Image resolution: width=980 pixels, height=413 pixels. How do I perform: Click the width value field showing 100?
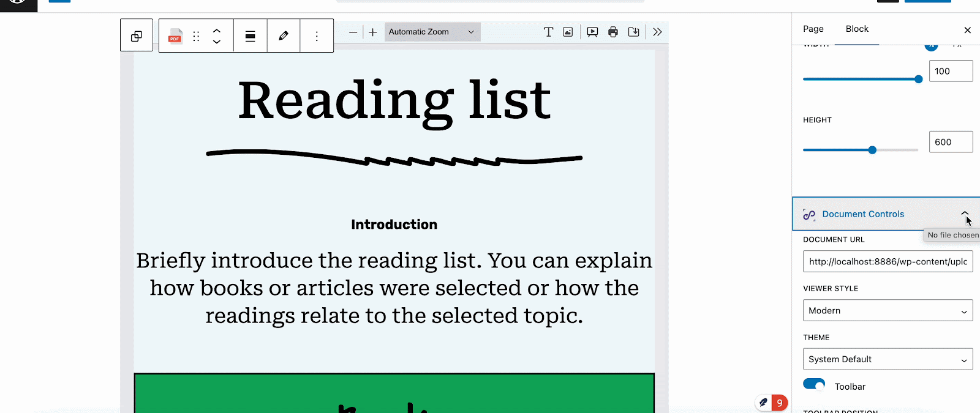pyautogui.click(x=951, y=71)
